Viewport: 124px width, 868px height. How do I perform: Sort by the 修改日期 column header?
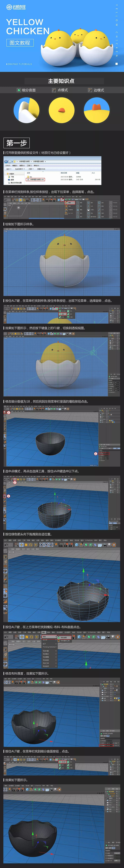(64, 173)
